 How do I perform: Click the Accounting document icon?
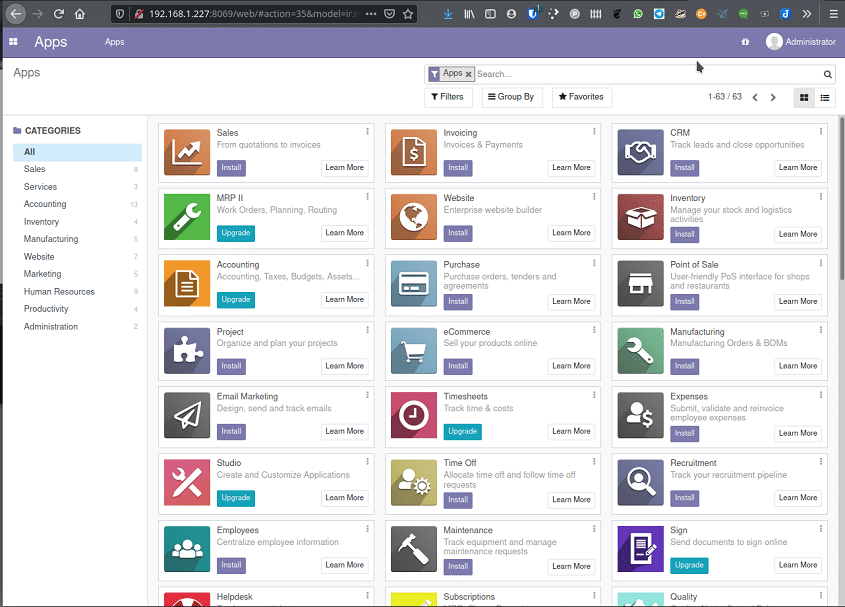click(x=187, y=284)
